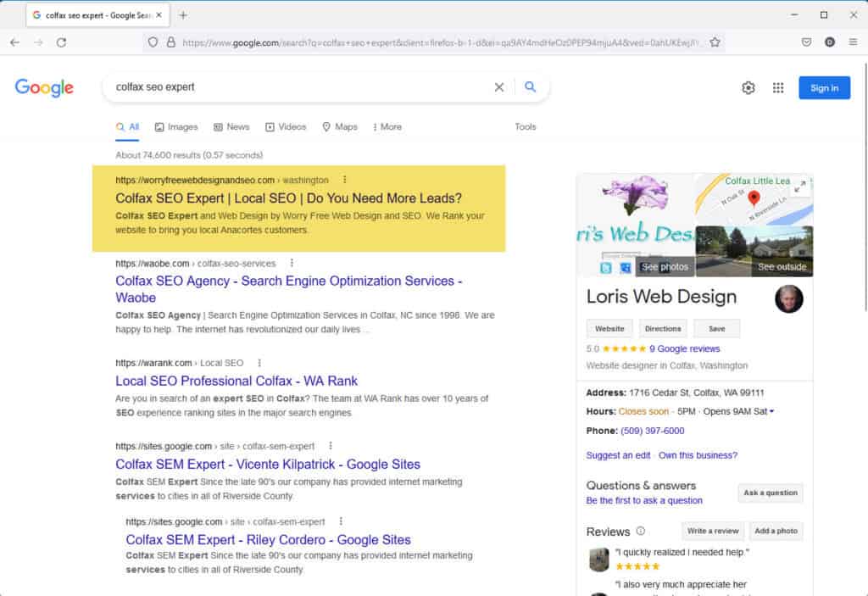Image resolution: width=868 pixels, height=596 pixels.
Task: Open 'Colfax SEO Expert | Local SEO' result
Action: pyautogui.click(x=288, y=198)
